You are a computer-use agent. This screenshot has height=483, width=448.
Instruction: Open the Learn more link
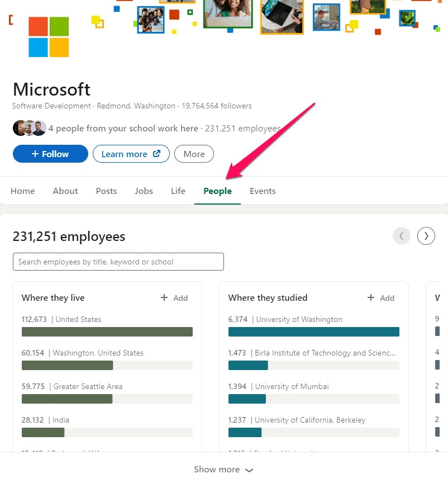(131, 154)
